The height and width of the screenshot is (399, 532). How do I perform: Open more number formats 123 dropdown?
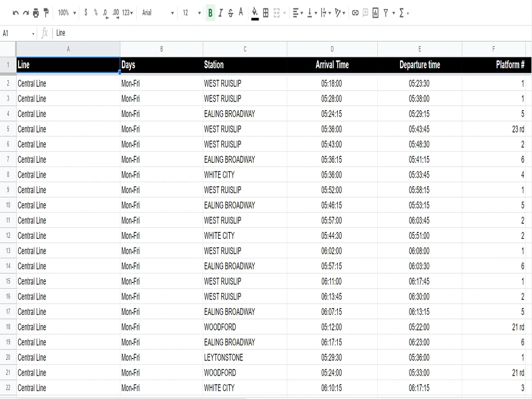[x=128, y=13]
